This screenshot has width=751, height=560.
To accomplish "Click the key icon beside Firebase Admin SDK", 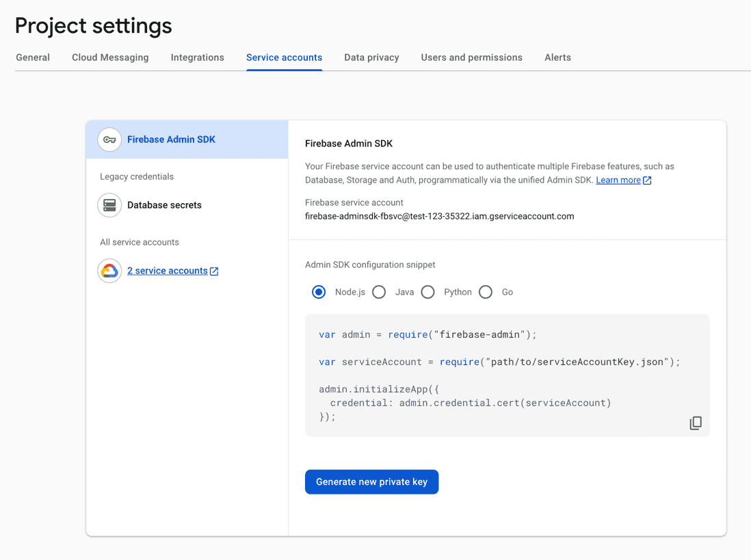I will coord(109,139).
